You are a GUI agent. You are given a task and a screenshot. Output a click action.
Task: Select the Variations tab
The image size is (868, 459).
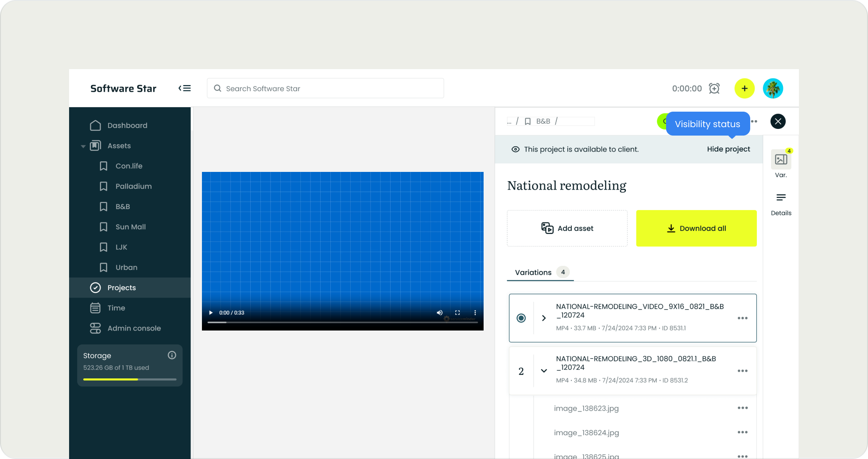(x=533, y=272)
